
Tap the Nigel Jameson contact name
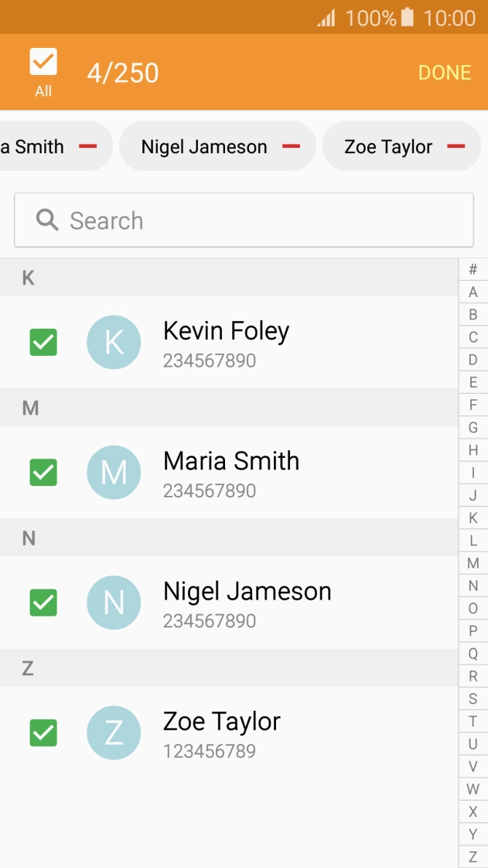pyautogui.click(x=247, y=592)
